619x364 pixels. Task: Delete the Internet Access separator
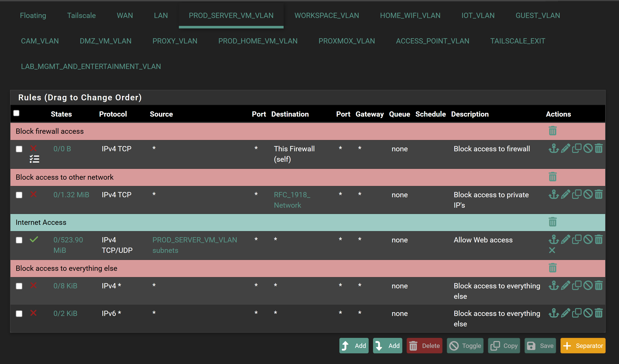pos(552,222)
